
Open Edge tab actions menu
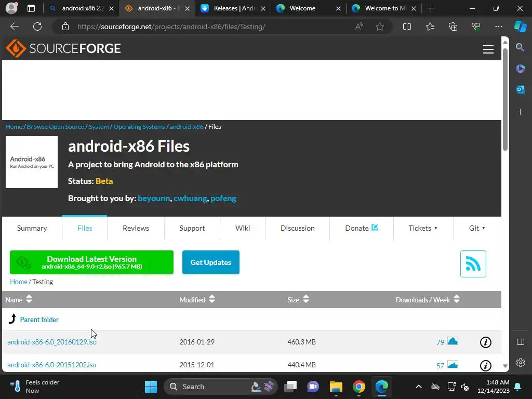pos(31,8)
